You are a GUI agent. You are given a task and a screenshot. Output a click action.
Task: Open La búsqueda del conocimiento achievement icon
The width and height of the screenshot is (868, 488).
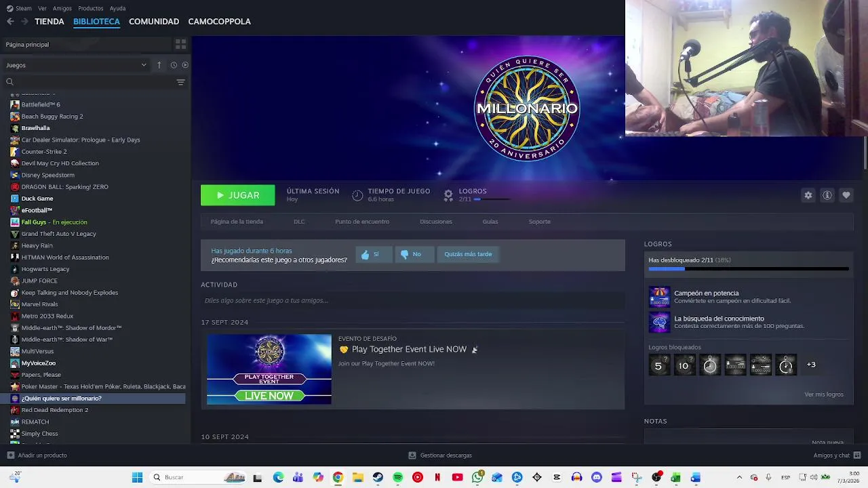[659, 322]
